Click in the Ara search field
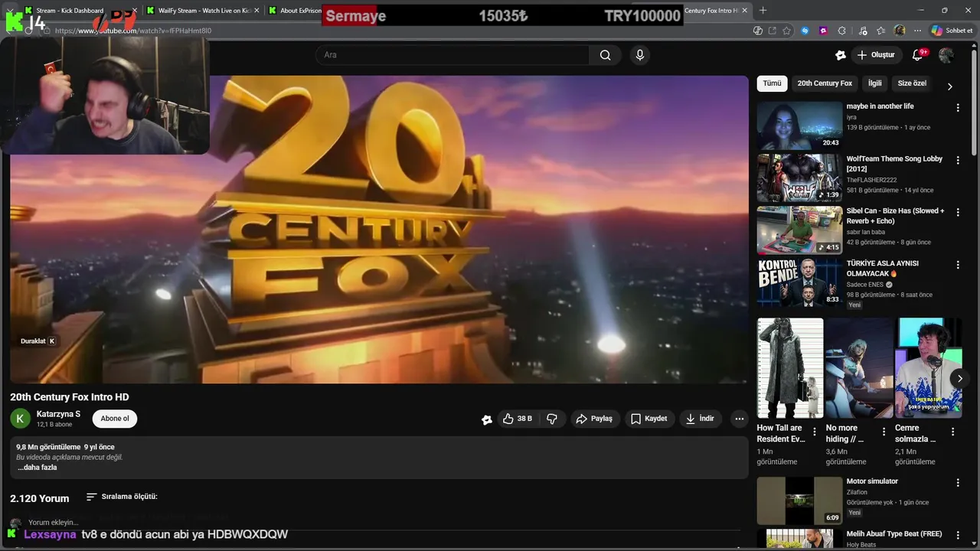Image resolution: width=980 pixels, height=551 pixels. tap(452, 55)
